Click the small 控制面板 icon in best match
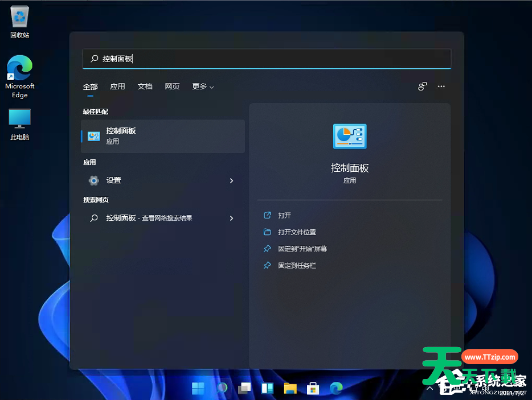Viewport: 532px width, 400px height. coord(94,136)
